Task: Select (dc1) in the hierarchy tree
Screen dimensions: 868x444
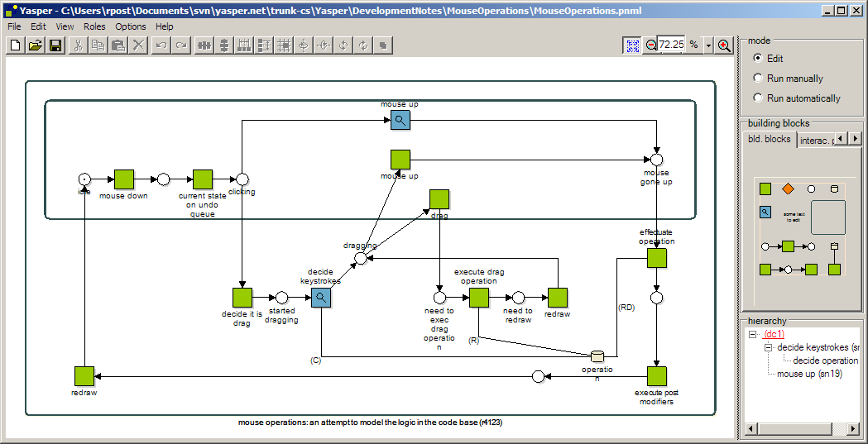Action: tap(774, 334)
